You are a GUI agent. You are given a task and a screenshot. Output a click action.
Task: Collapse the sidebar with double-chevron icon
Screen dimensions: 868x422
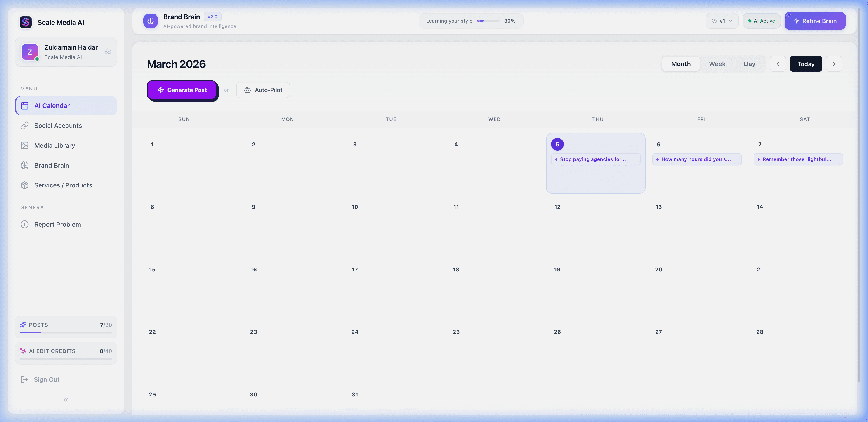point(66,400)
